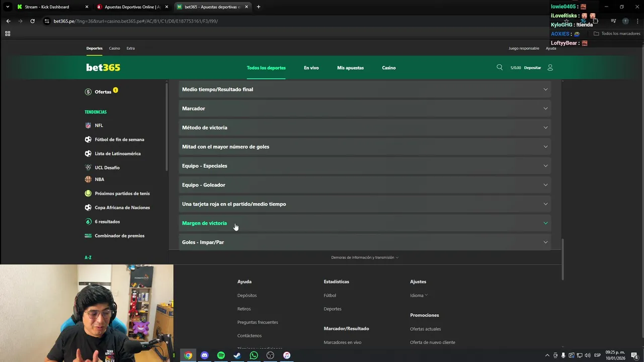644x362 pixels.
Task: Click the main page vertical scrollbar
Action: coord(562,259)
